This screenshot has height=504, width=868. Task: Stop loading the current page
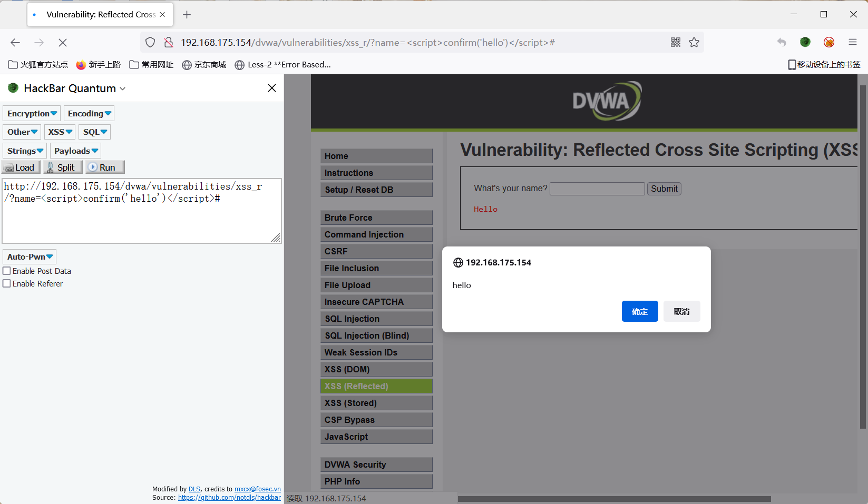62,43
